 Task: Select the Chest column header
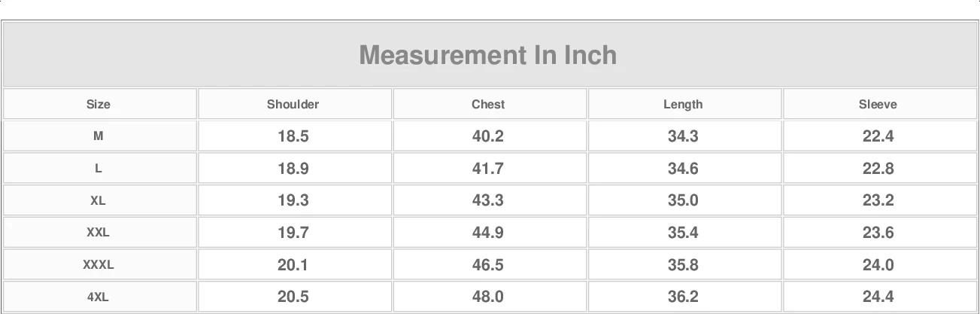click(x=488, y=105)
